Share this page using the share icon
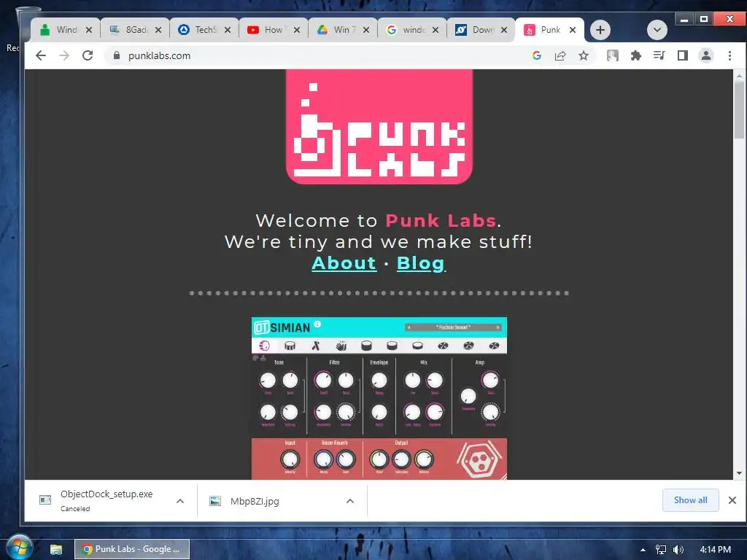 click(560, 55)
